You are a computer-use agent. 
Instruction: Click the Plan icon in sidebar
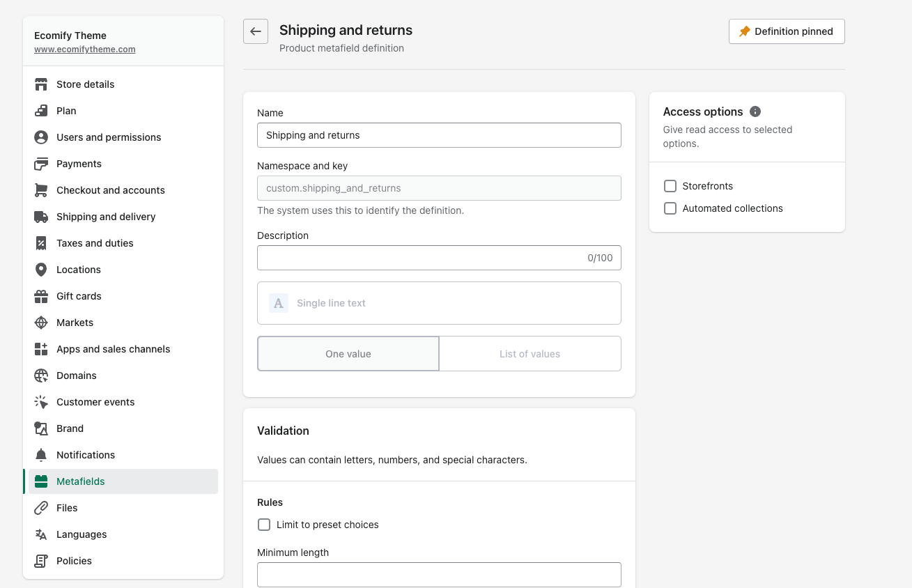tap(41, 111)
